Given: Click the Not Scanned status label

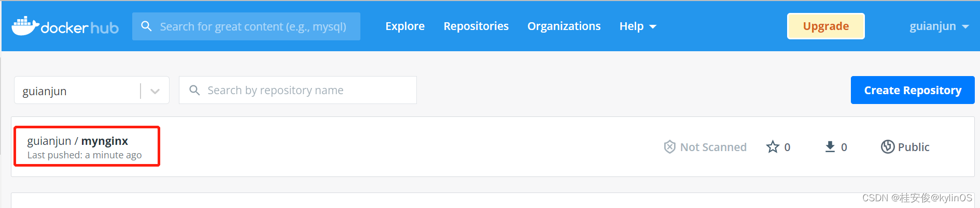Looking at the screenshot, I should [713, 147].
